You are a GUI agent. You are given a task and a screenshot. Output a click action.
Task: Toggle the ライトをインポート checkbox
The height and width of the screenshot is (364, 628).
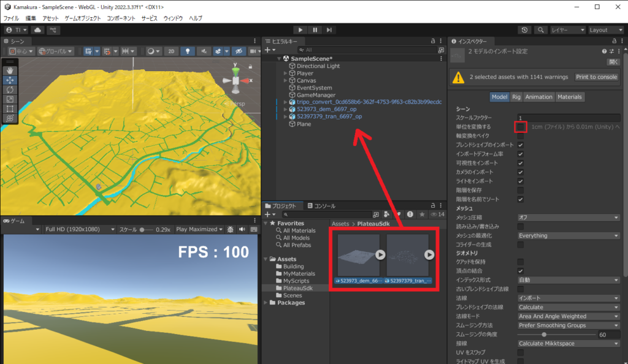pos(521,181)
